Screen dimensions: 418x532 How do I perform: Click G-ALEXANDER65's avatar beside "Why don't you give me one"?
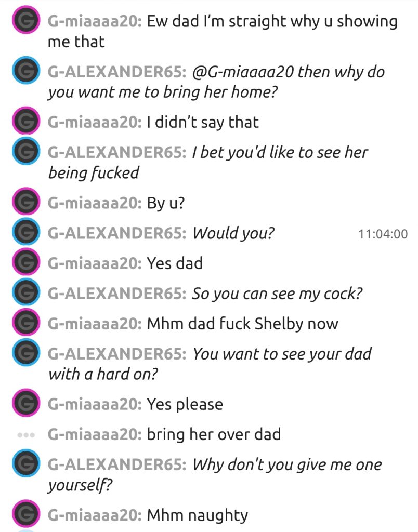(x=25, y=464)
